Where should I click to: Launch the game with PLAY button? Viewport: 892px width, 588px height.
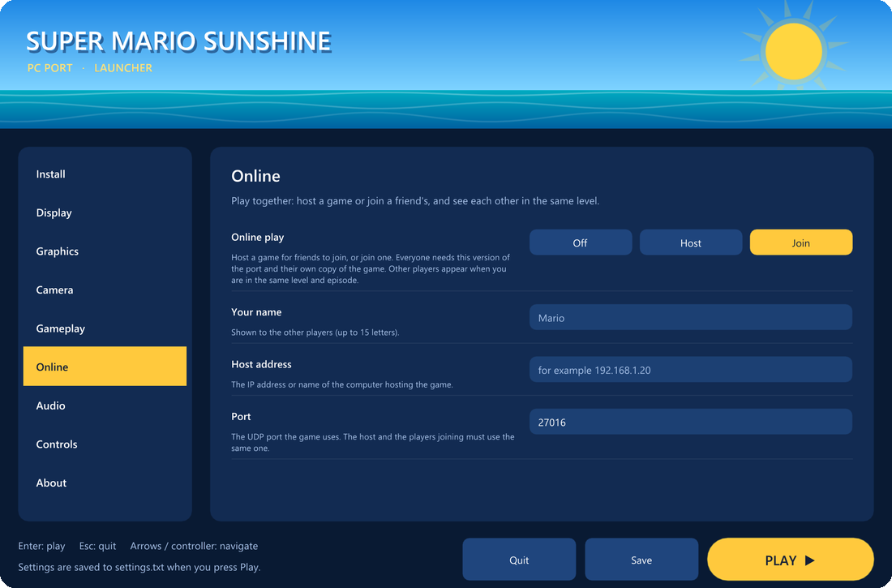pyautogui.click(x=790, y=560)
